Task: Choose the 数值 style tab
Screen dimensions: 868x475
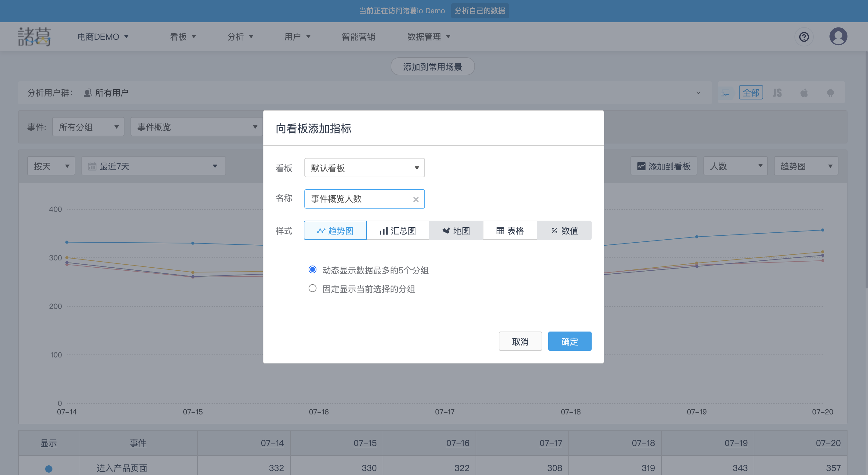Action: click(565, 231)
